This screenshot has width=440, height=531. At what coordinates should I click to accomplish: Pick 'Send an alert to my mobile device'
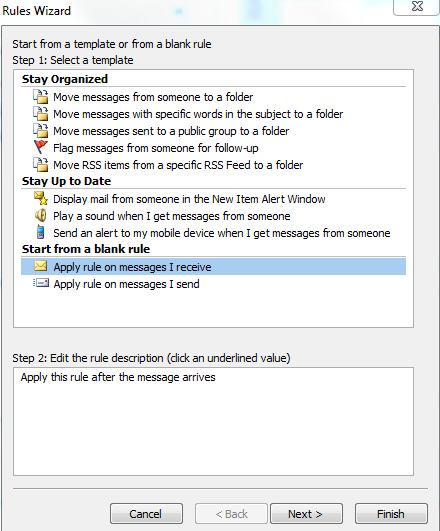click(x=222, y=233)
